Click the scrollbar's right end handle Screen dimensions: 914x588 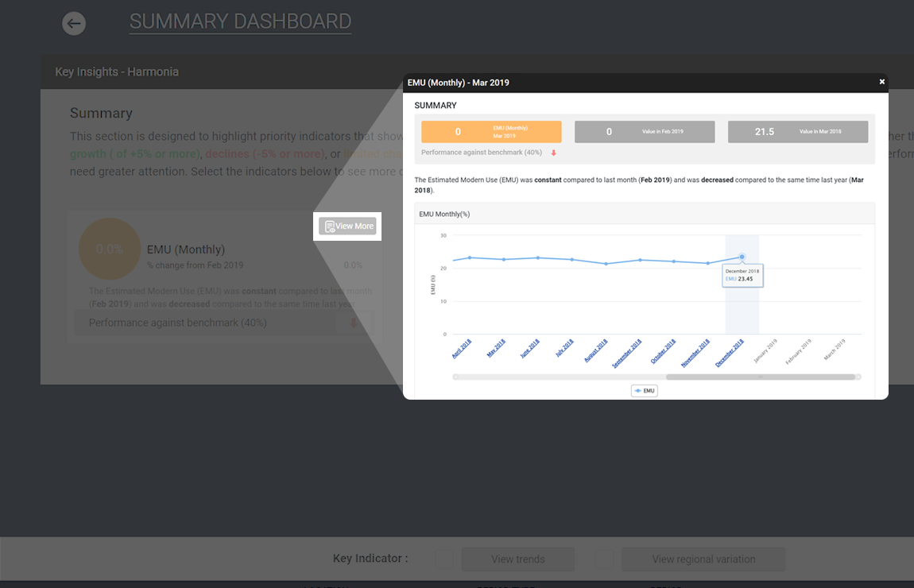coord(858,377)
